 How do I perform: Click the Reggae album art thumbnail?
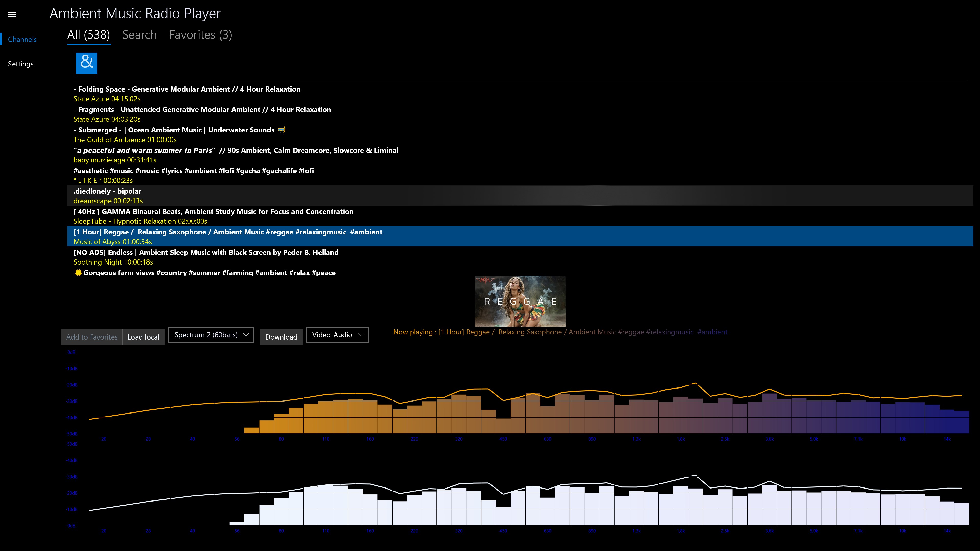tap(520, 301)
